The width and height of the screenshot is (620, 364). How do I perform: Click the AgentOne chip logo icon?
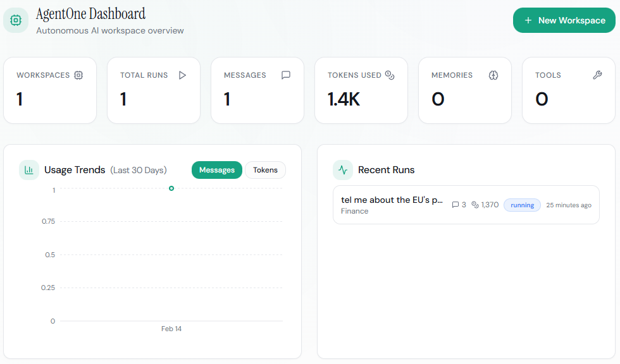[x=16, y=20]
